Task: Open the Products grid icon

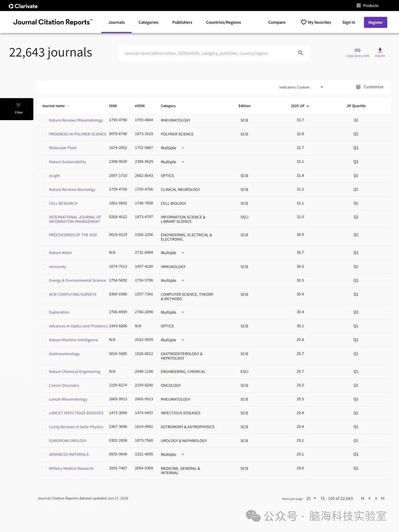Action: tap(359, 6)
